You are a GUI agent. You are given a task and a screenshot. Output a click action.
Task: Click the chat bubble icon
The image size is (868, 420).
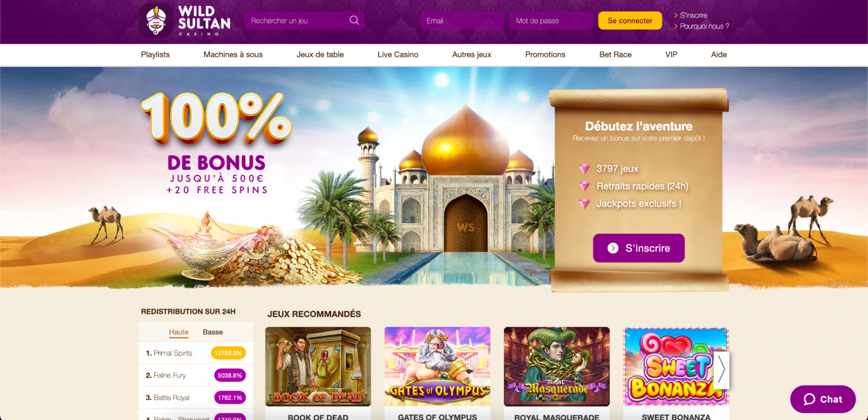point(809,399)
